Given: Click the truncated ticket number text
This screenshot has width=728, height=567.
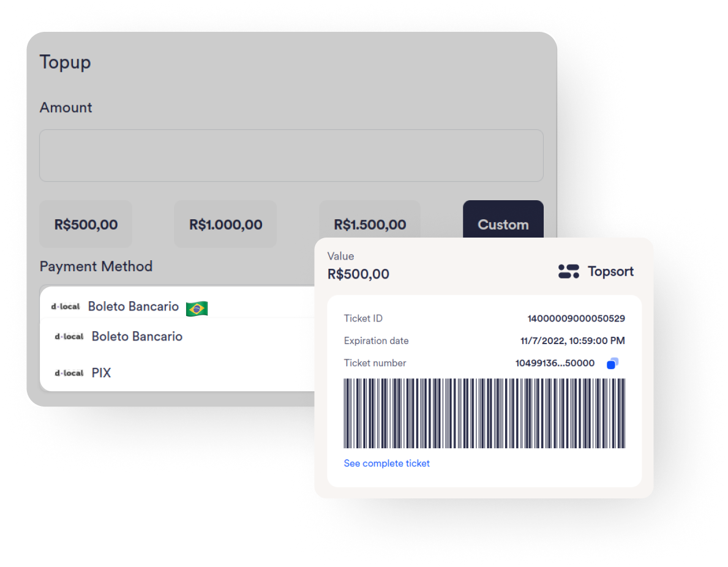Looking at the screenshot, I should click(555, 363).
